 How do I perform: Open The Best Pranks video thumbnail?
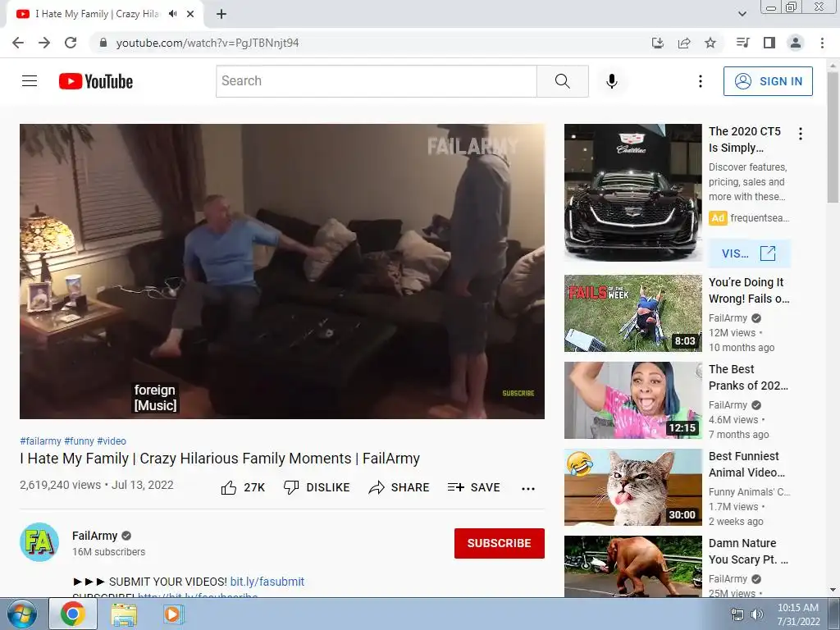point(632,400)
